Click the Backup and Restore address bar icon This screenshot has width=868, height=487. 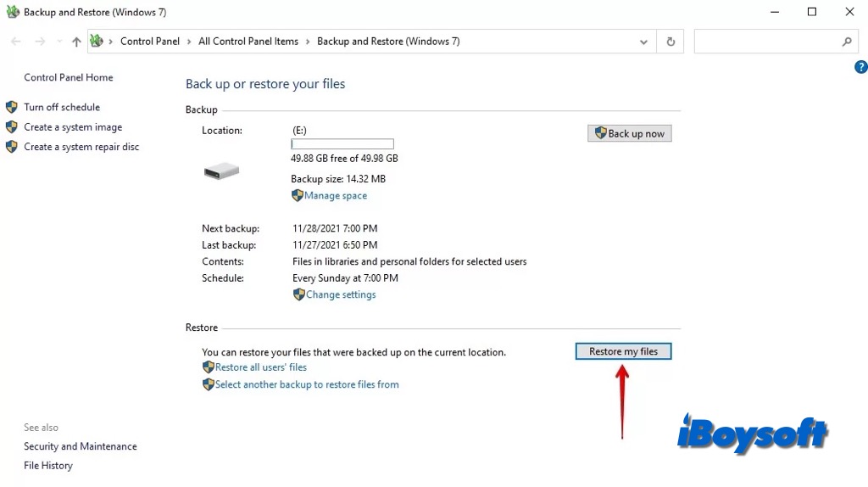[97, 41]
